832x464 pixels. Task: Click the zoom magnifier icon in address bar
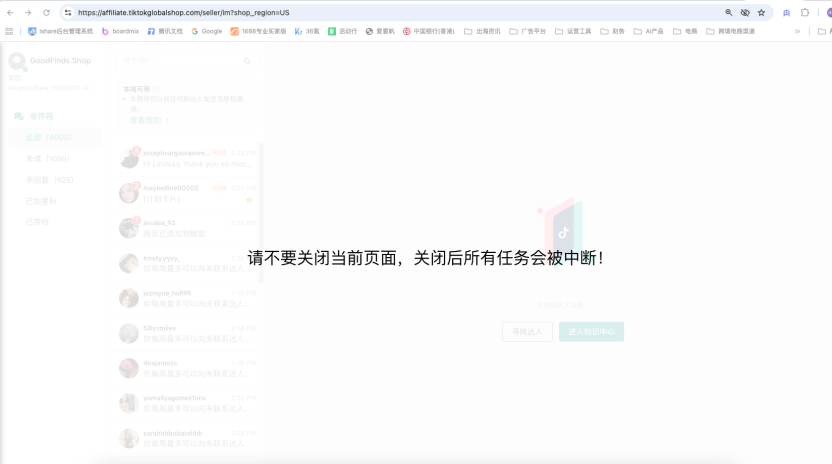(729, 13)
